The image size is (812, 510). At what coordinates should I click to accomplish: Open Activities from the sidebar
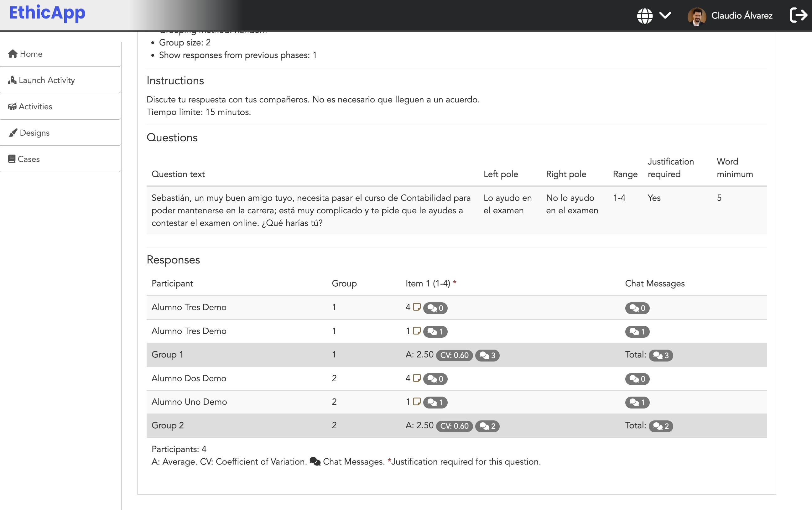pos(60,107)
